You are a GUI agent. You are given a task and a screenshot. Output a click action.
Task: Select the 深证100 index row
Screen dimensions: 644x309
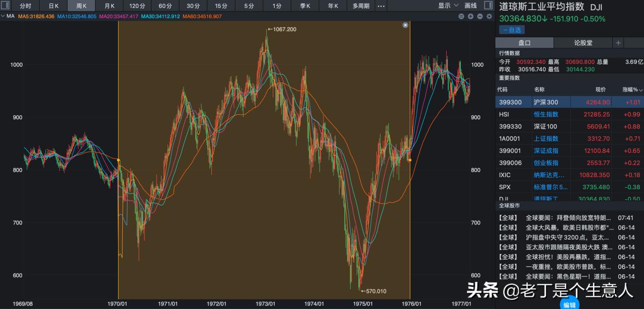(x=570, y=126)
